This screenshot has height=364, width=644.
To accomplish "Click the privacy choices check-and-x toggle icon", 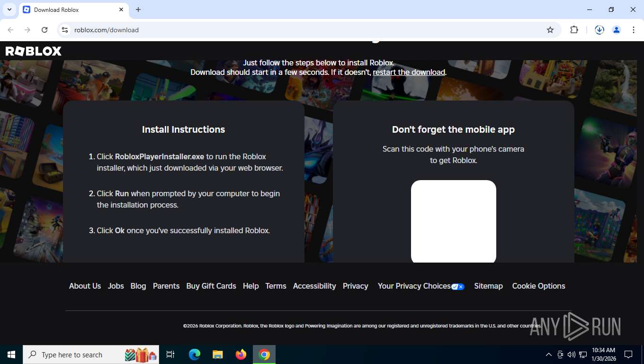I will pyautogui.click(x=458, y=287).
